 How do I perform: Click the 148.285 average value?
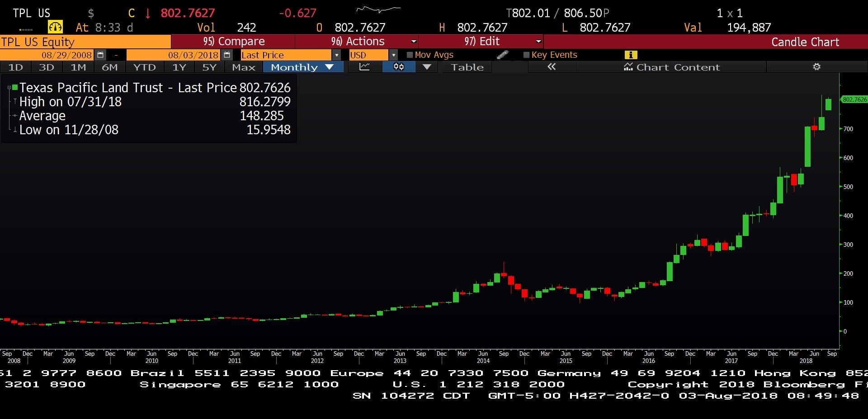[262, 116]
